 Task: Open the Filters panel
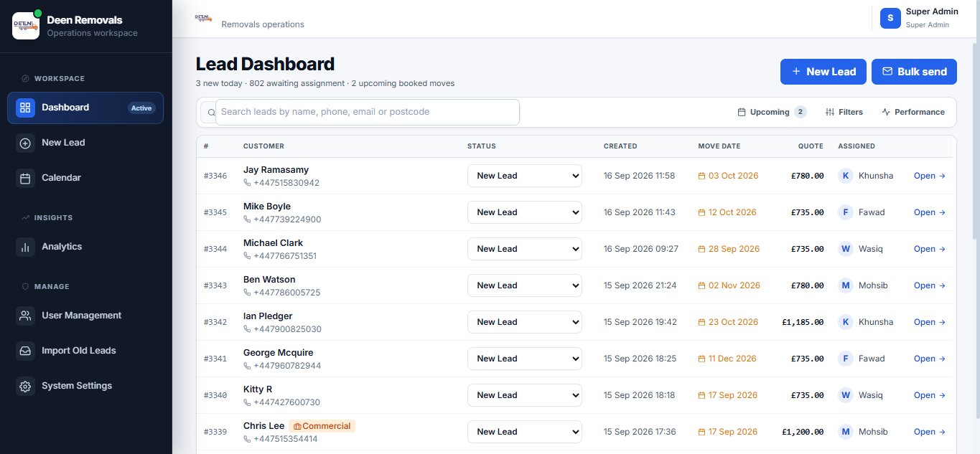pyautogui.click(x=844, y=112)
